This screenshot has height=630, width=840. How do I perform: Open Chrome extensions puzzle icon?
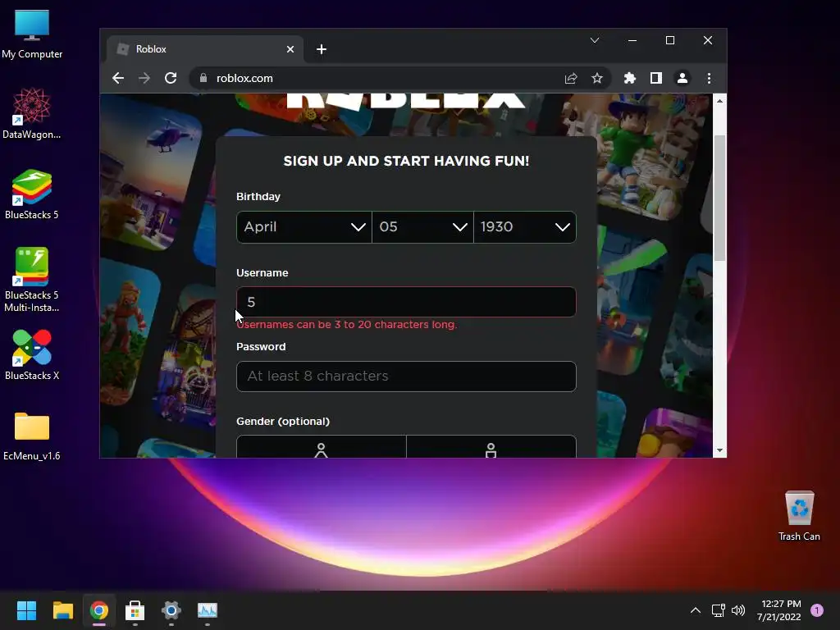[x=629, y=78]
